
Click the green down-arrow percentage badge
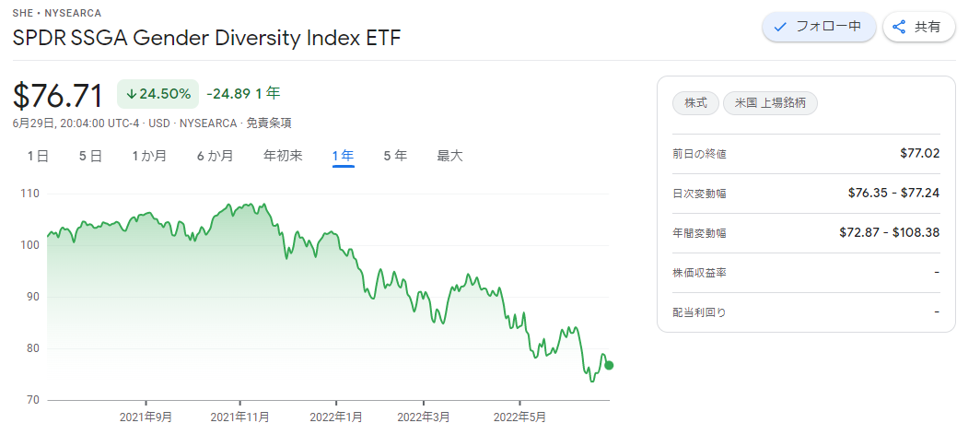tap(158, 94)
